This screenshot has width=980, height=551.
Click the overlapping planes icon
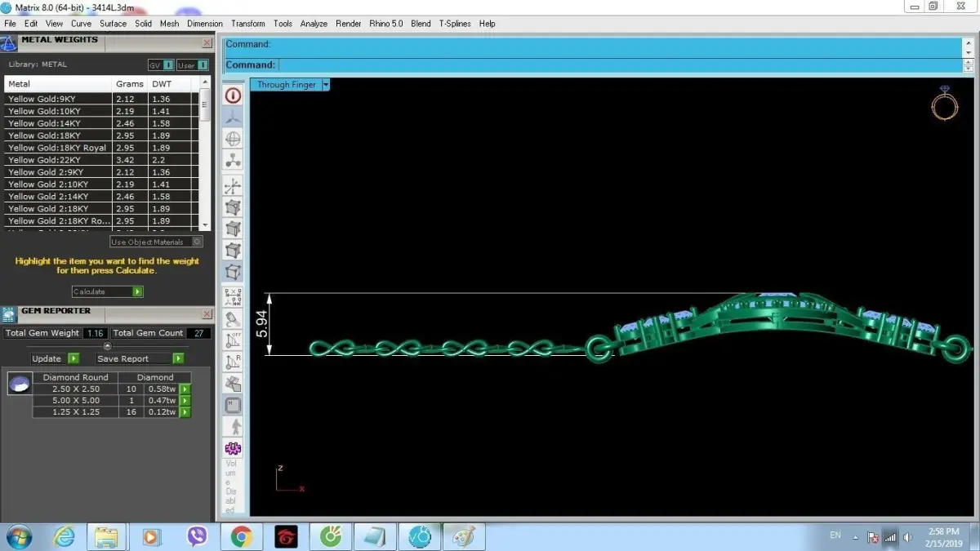(233, 383)
